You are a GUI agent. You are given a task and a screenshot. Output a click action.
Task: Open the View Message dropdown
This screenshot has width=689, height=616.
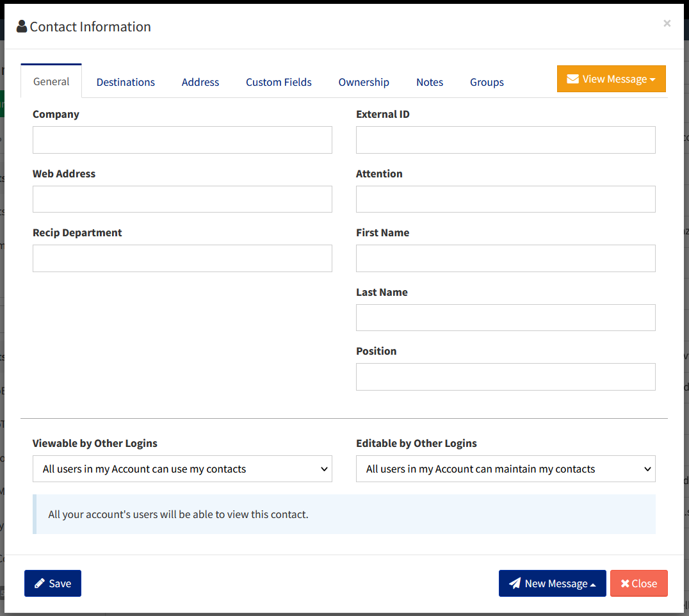[x=611, y=78]
